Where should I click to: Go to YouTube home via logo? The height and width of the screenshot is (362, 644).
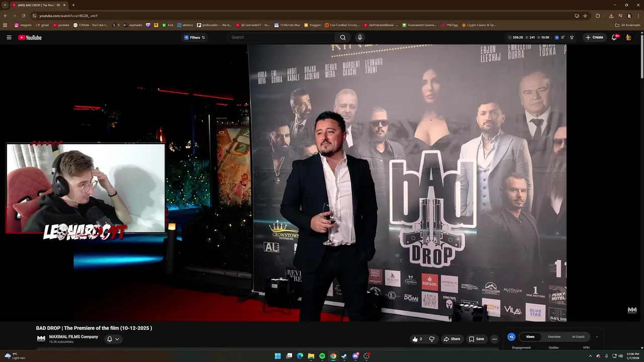30,37
